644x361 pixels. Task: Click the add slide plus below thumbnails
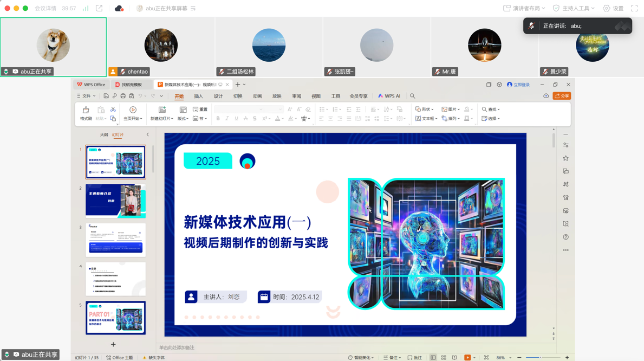pyautogui.click(x=113, y=344)
